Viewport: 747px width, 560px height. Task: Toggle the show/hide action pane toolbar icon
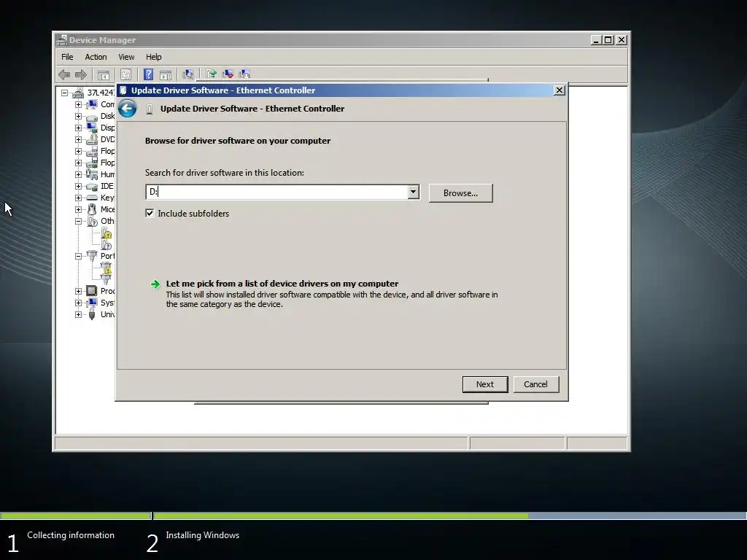(x=166, y=75)
